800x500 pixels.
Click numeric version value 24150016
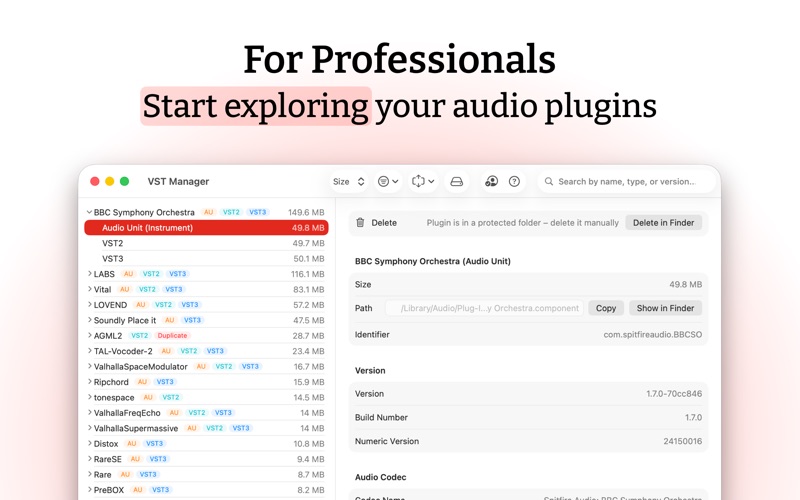pyautogui.click(x=683, y=441)
